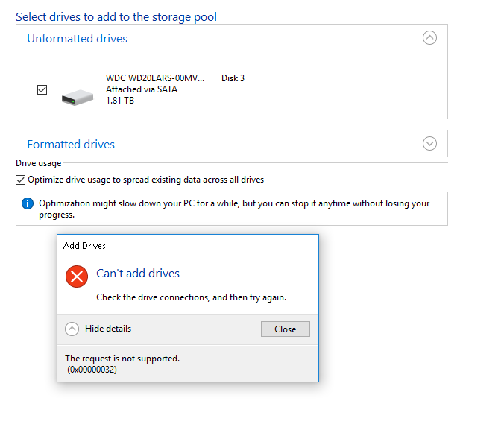Click the 1.81 TB drive size text

[x=120, y=101]
